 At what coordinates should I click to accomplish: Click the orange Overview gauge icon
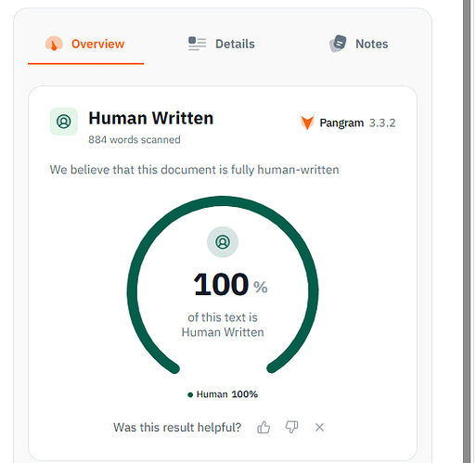[x=54, y=44]
